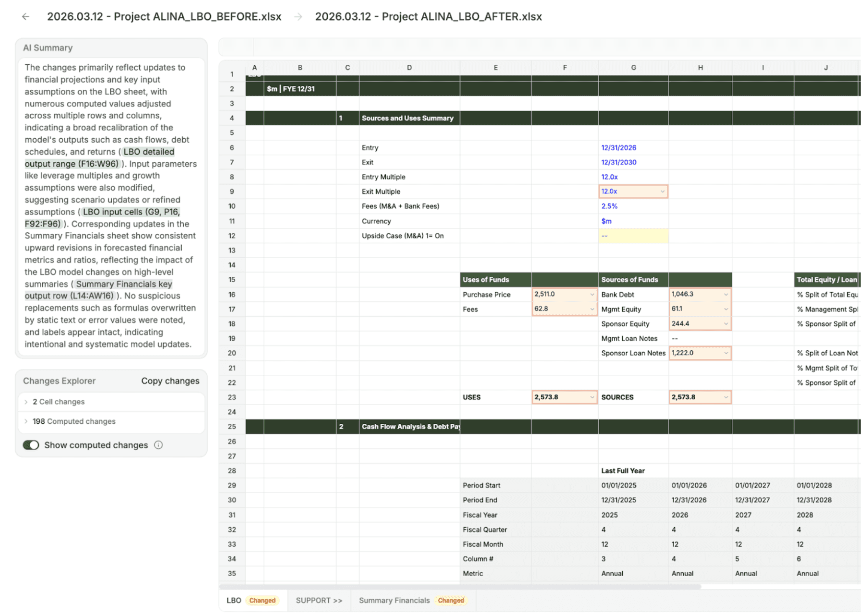Select the Entry date 12/31/2026 cell
The height and width of the screenshot is (616, 862).
pyautogui.click(x=633, y=148)
